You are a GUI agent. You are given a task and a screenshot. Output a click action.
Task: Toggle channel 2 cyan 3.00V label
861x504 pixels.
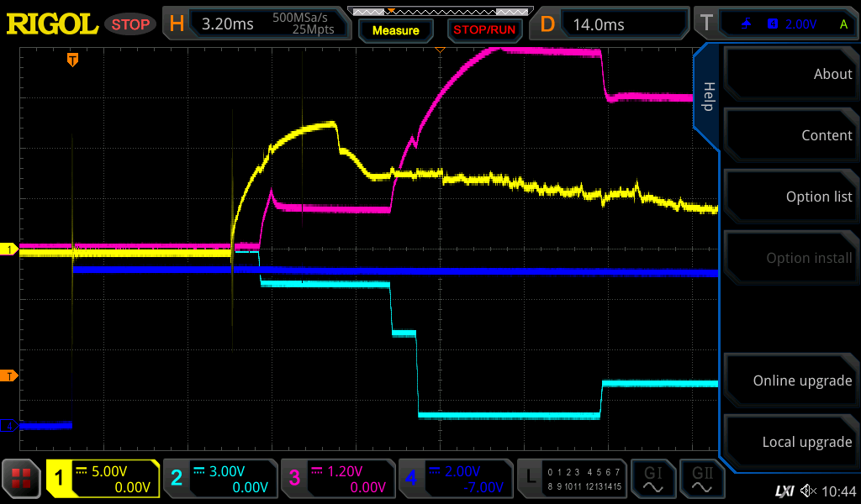pyautogui.click(x=219, y=480)
